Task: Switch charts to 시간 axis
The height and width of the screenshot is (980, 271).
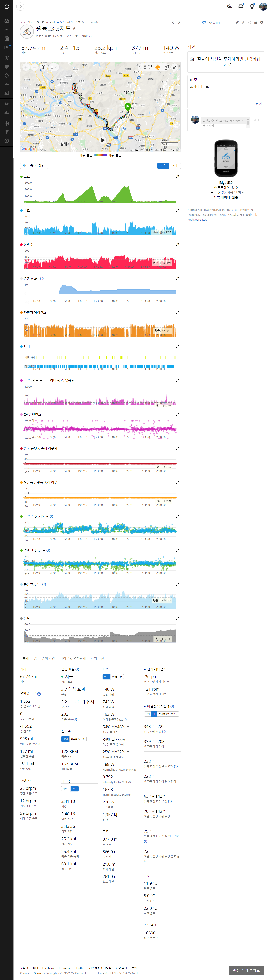Action: [163, 166]
